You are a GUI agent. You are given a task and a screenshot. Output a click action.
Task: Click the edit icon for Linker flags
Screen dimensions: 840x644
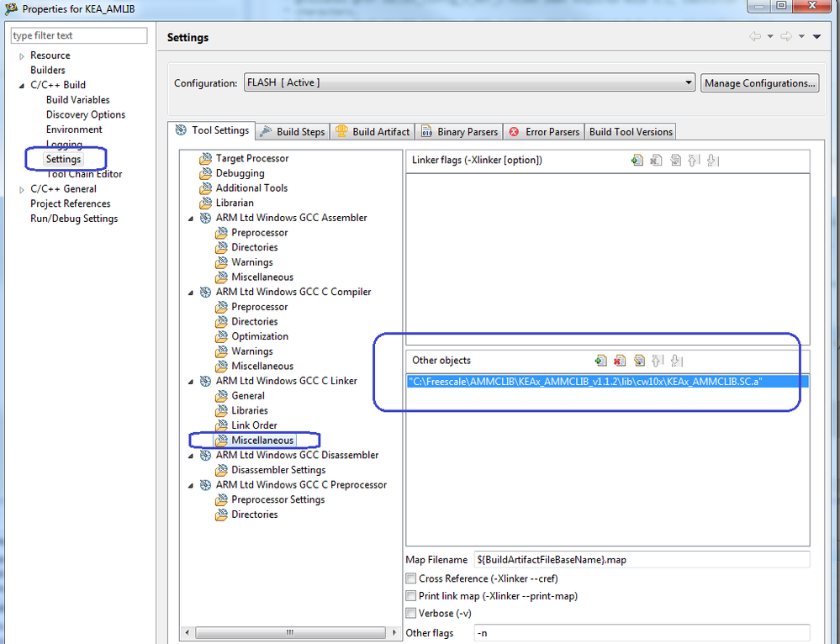click(x=675, y=161)
